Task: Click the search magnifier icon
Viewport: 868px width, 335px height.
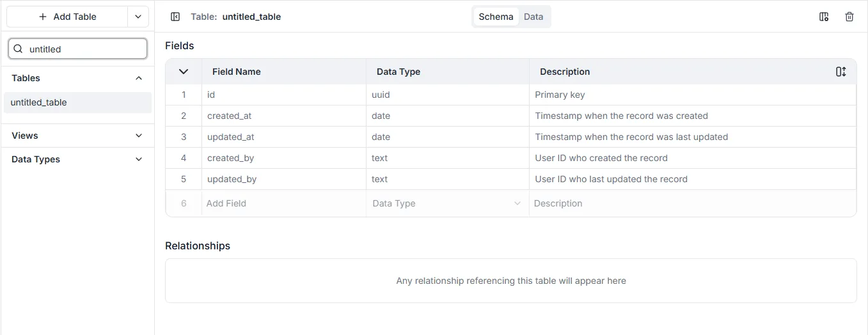Action: click(18, 49)
